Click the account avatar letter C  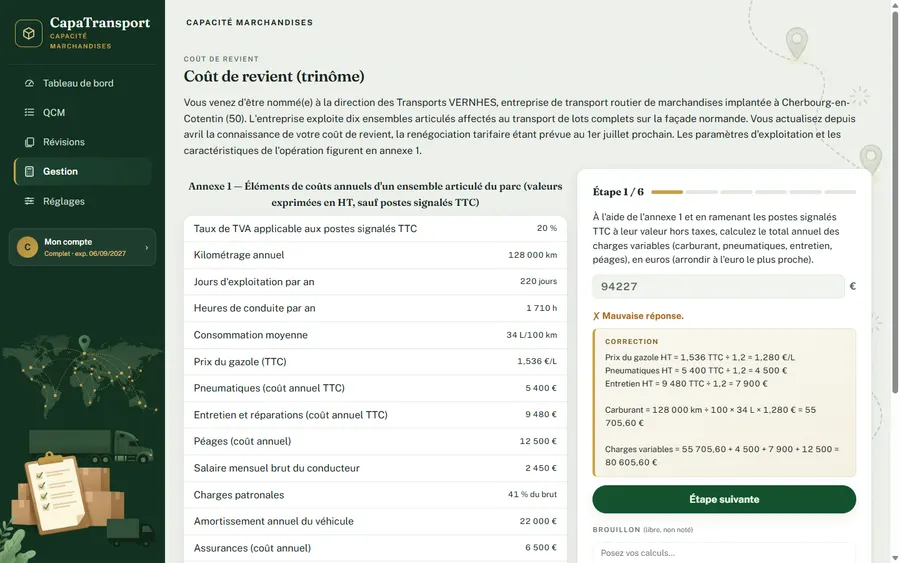pos(27,247)
